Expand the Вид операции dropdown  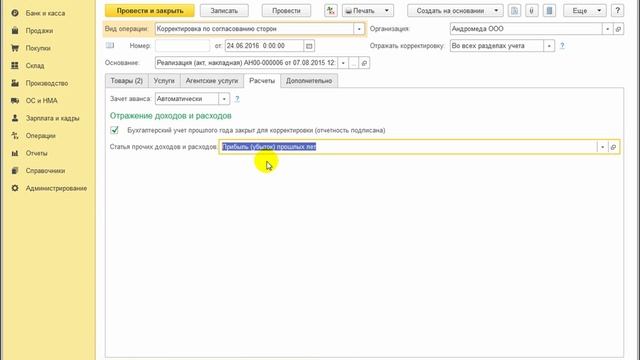click(x=359, y=29)
